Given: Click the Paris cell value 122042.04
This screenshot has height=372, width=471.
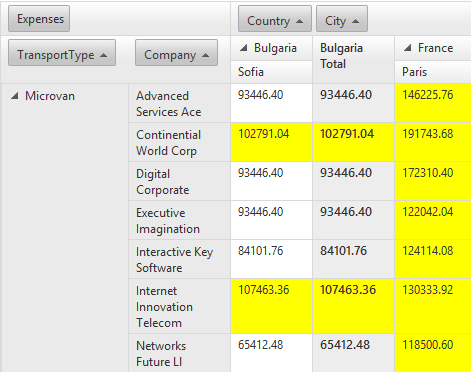Looking at the screenshot, I should coord(433,220).
